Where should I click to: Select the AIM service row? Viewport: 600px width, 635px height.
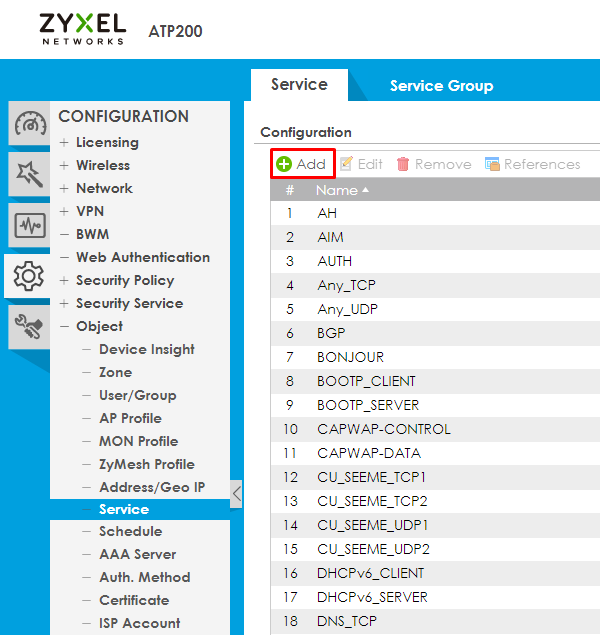[x=435, y=237]
